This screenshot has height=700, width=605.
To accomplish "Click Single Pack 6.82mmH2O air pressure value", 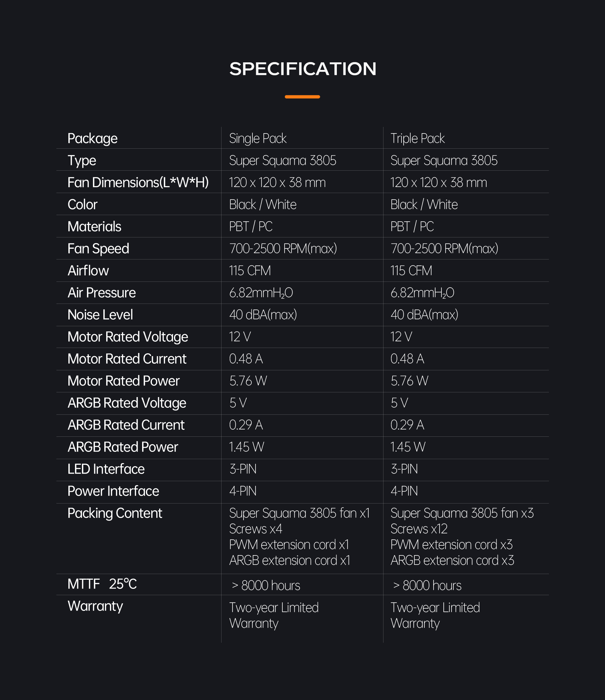I will (x=261, y=293).
